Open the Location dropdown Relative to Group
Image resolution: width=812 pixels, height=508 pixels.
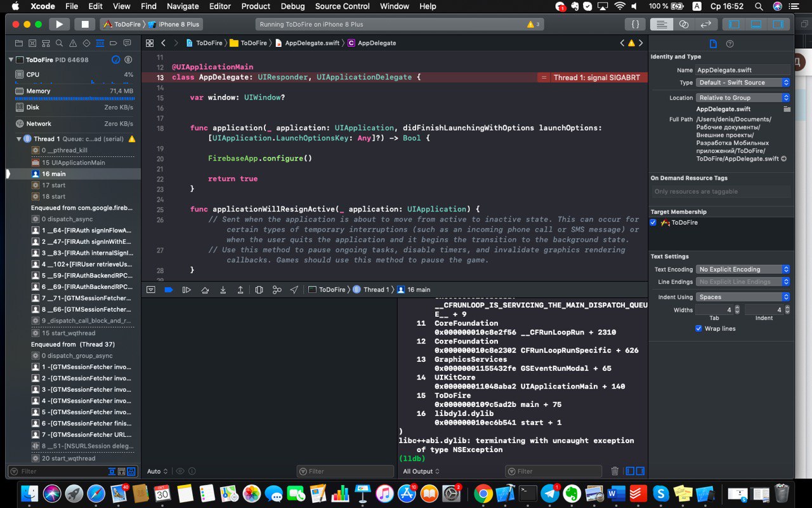tap(743, 98)
